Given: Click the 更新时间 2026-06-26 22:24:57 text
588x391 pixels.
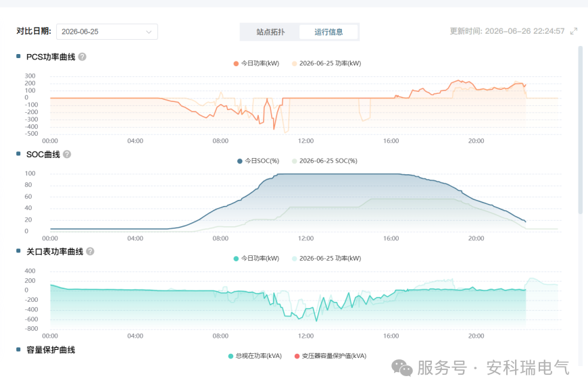Looking at the screenshot, I should coord(507,32).
